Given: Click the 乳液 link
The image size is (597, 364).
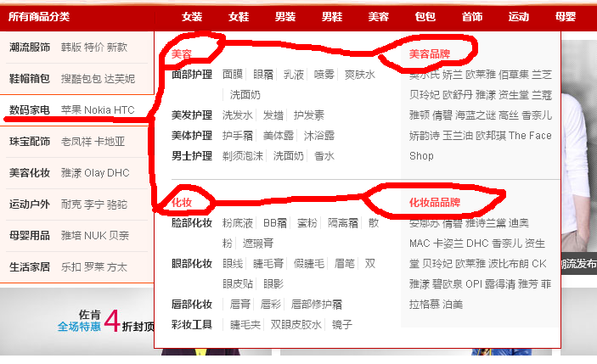Looking at the screenshot, I should tap(294, 75).
